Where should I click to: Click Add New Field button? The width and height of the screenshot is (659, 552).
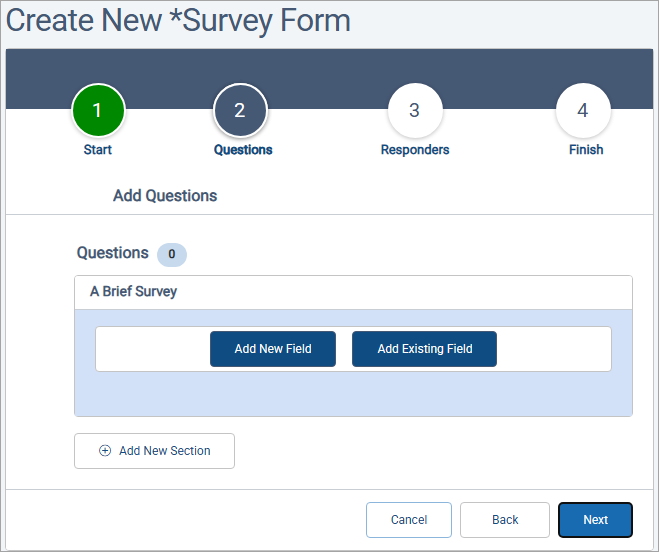pos(273,349)
